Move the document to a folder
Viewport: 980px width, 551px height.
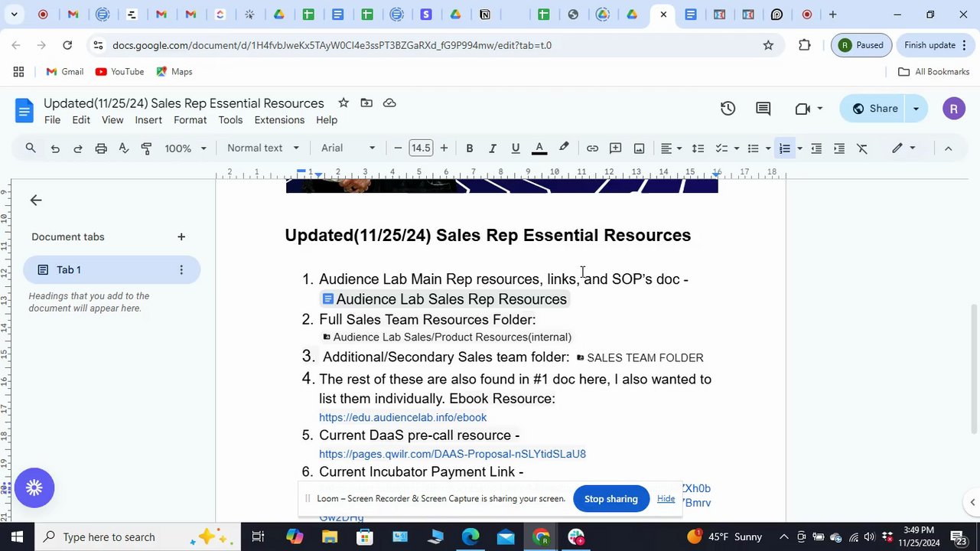(366, 103)
